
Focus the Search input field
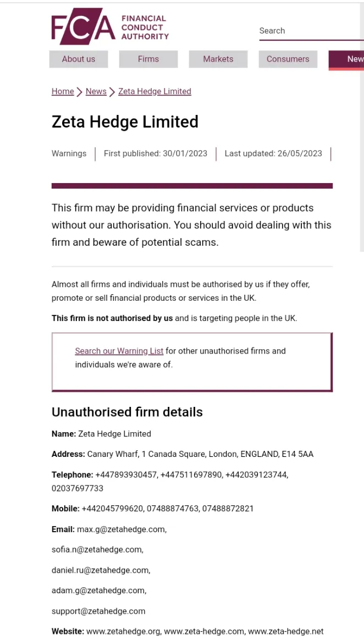(311, 31)
